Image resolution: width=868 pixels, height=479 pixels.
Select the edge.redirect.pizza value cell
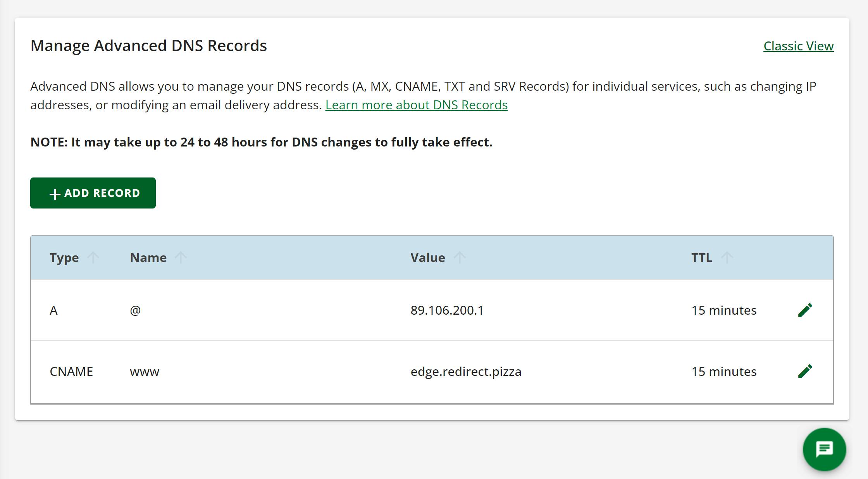[466, 371]
